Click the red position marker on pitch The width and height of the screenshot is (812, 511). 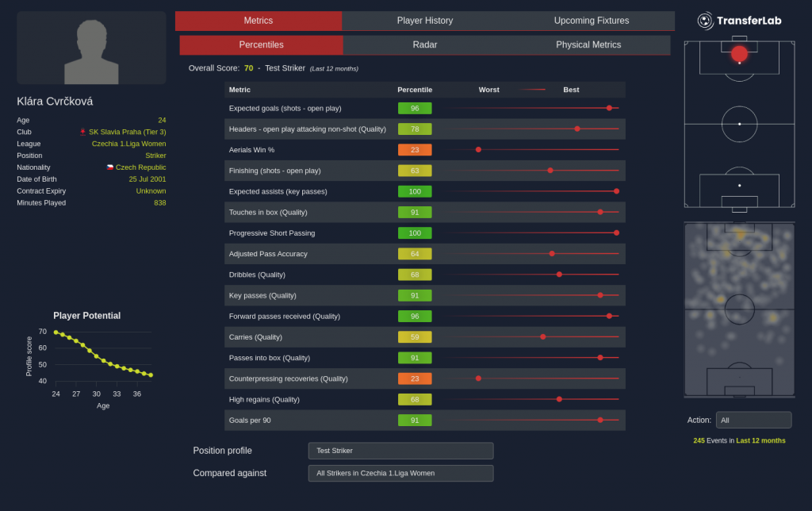pos(739,53)
